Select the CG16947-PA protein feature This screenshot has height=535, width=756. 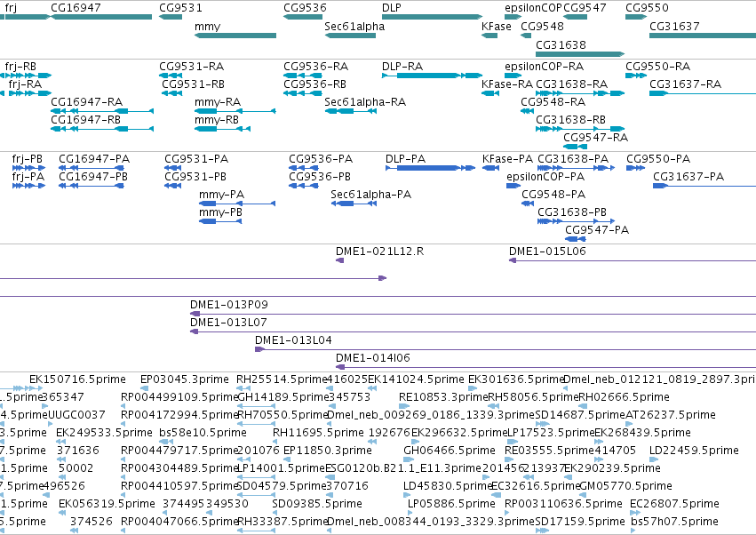[92, 168]
